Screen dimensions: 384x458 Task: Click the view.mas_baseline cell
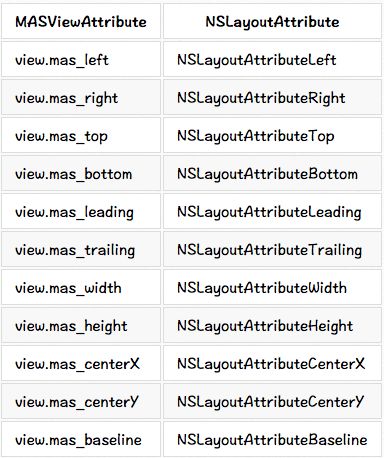click(x=81, y=440)
